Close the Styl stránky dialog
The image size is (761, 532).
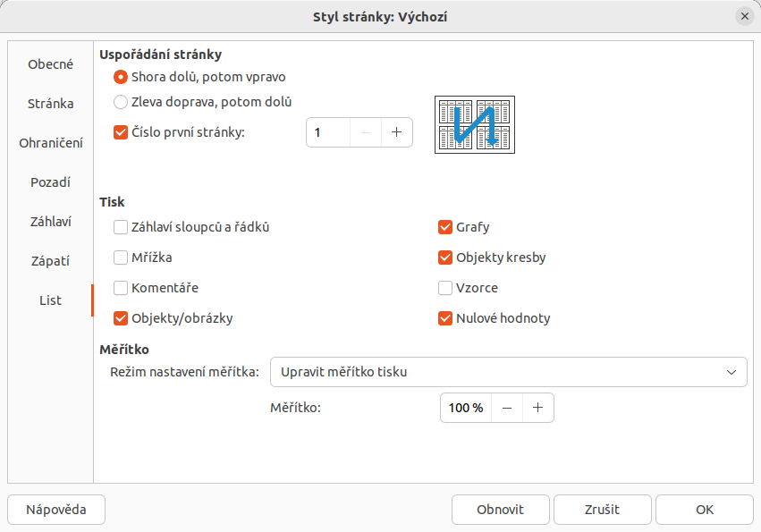[x=745, y=16]
